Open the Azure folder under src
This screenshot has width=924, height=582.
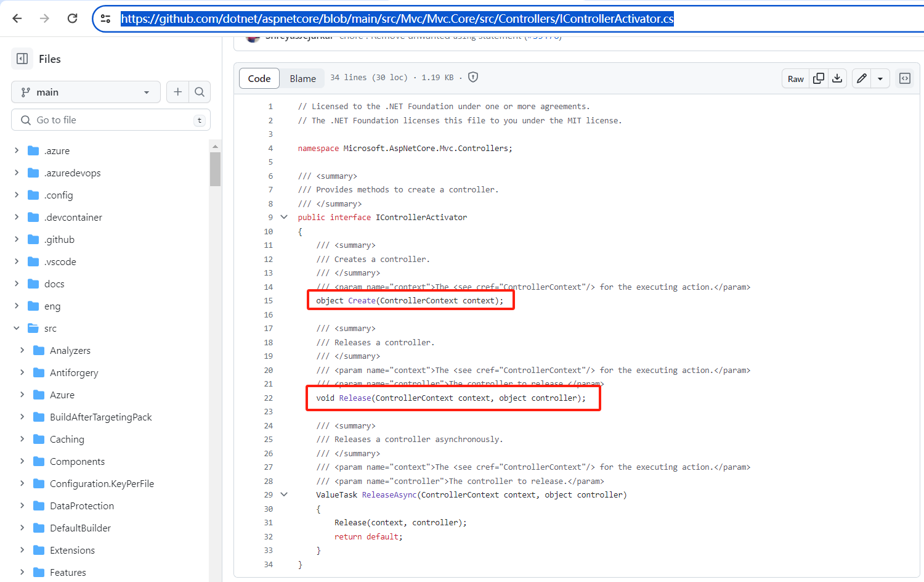pyautogui.click(x=62, y=395)
